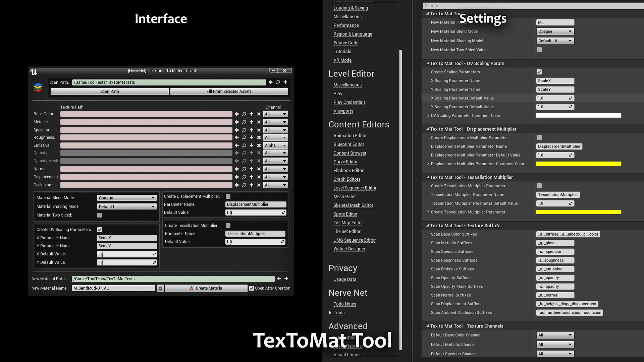Click the Create Material button
The image size is (644, 362).
[x=206, y=288]
